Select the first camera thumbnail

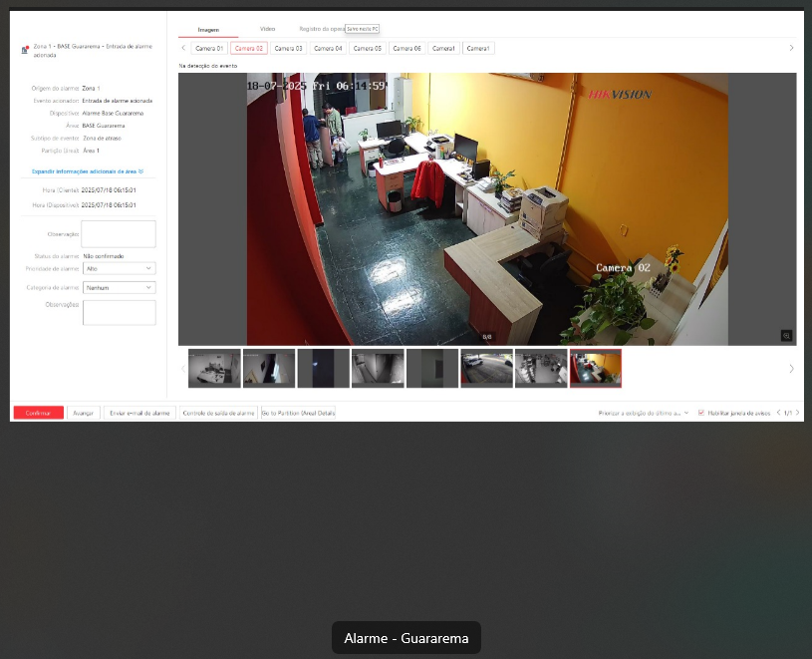click(214, 368)
